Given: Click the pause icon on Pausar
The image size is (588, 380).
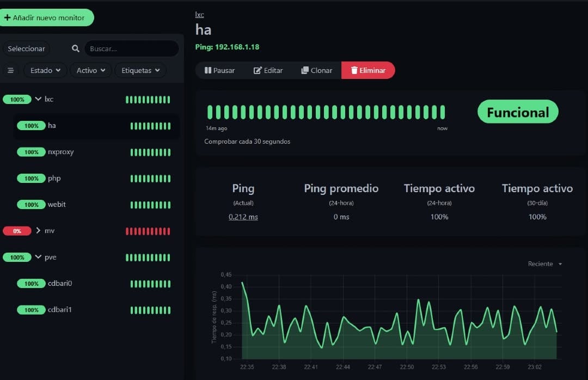Looking at the screenshot, I should (208, 70).
